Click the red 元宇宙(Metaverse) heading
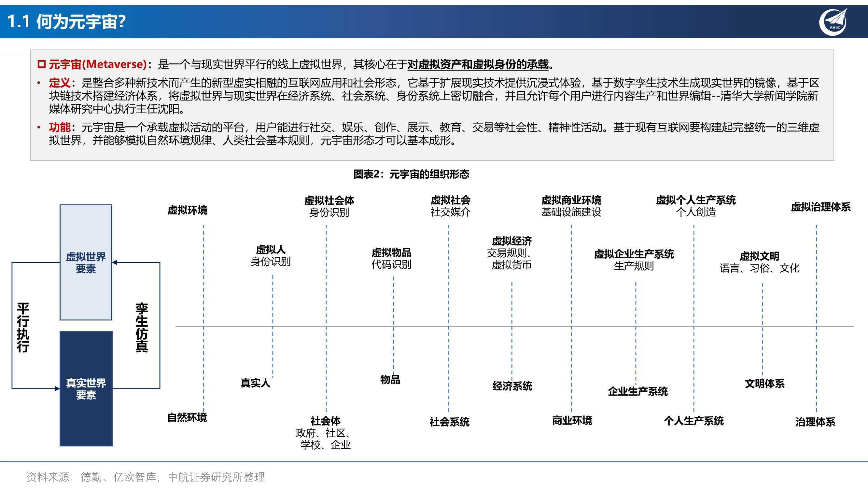 [98, 64]
